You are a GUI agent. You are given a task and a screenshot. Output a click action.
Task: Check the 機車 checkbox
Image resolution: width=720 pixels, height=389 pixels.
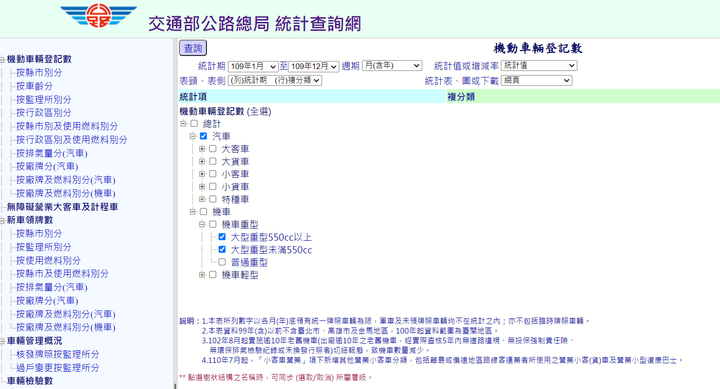(x=203, y=212)
